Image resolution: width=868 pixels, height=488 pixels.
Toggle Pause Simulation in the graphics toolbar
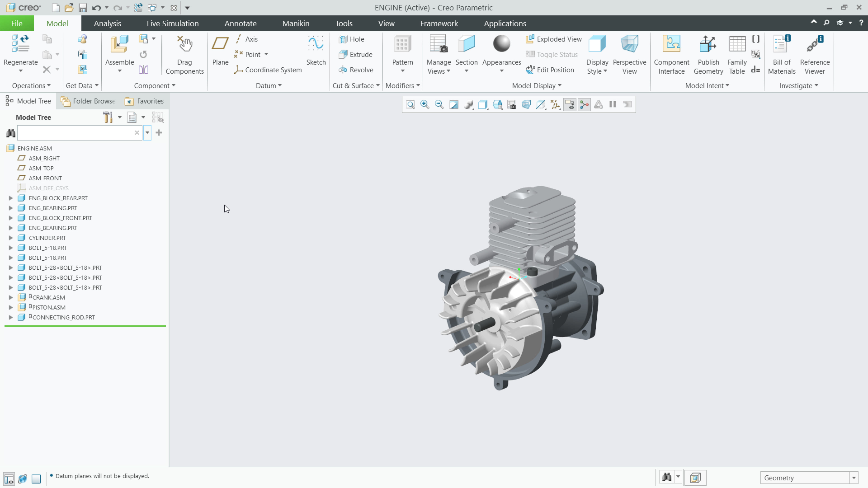pyautogui.click(x=613, y=105)
